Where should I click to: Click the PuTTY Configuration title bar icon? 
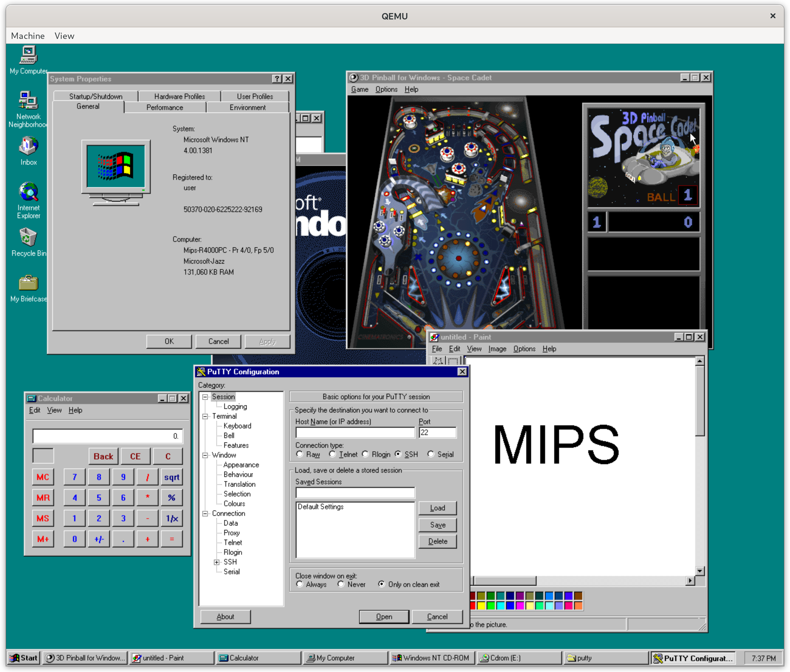click(201, 372)
